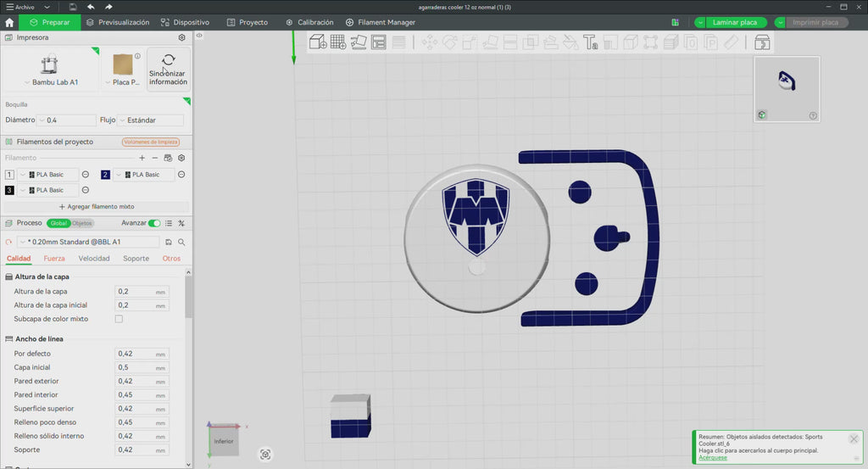Click Sincronizar información button
Screen dimensions: 868x469
click(x=169, y=69)
